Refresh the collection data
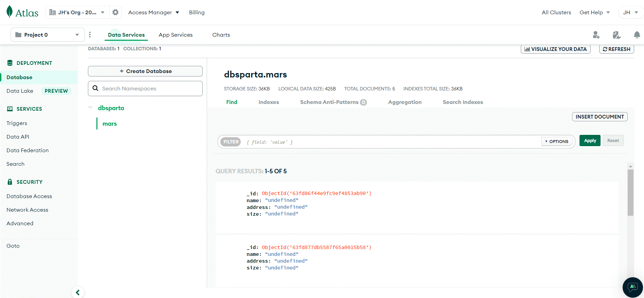Viewport: 644px width, 298px height. coord(617,49)
